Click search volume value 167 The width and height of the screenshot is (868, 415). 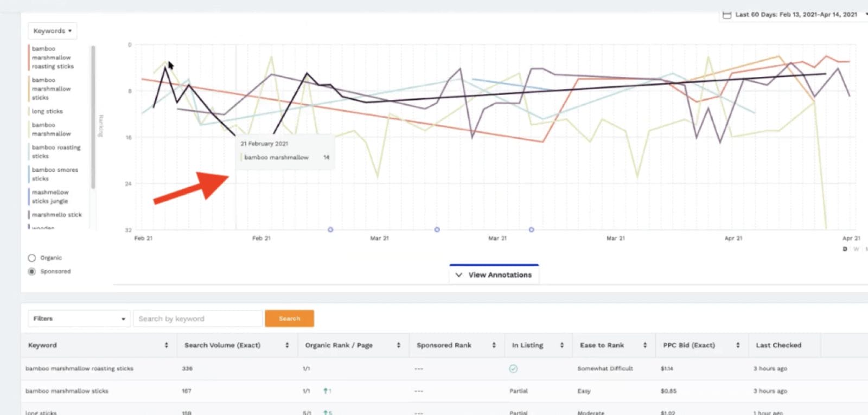(x=187, y=391)
